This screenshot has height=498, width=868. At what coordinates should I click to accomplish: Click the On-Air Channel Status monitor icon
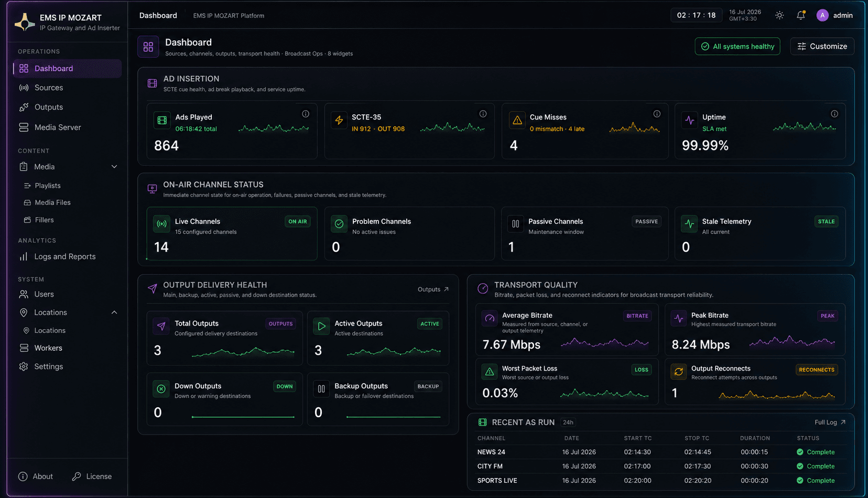pyautogui.click(x=152, y=189)
